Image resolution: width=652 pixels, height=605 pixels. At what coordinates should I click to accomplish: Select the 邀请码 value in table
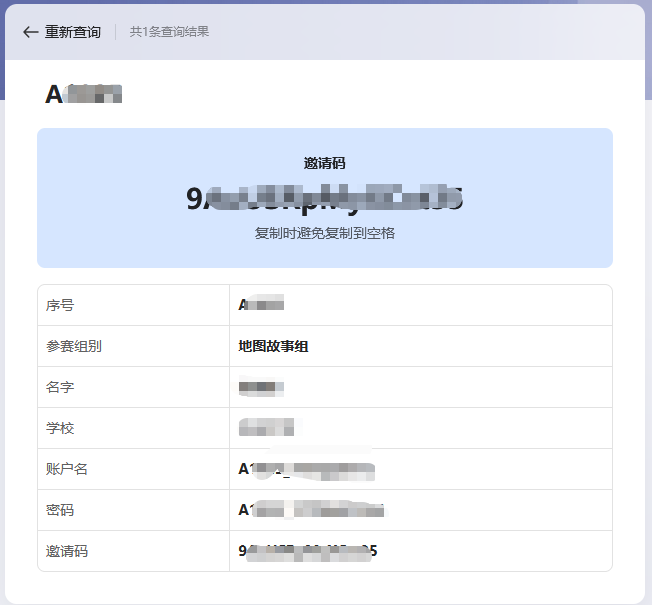pyautogui.click(x=308, y=551)
